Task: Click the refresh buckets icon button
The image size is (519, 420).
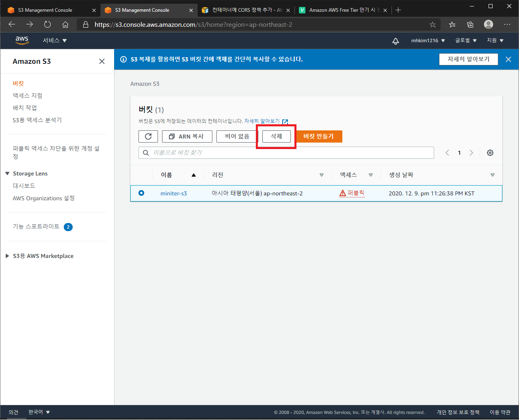Action: pos(148,136)
